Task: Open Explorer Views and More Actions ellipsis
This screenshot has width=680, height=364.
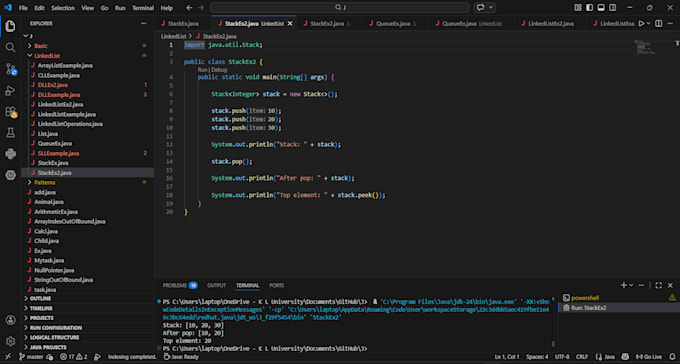Action: click(144, 23)
